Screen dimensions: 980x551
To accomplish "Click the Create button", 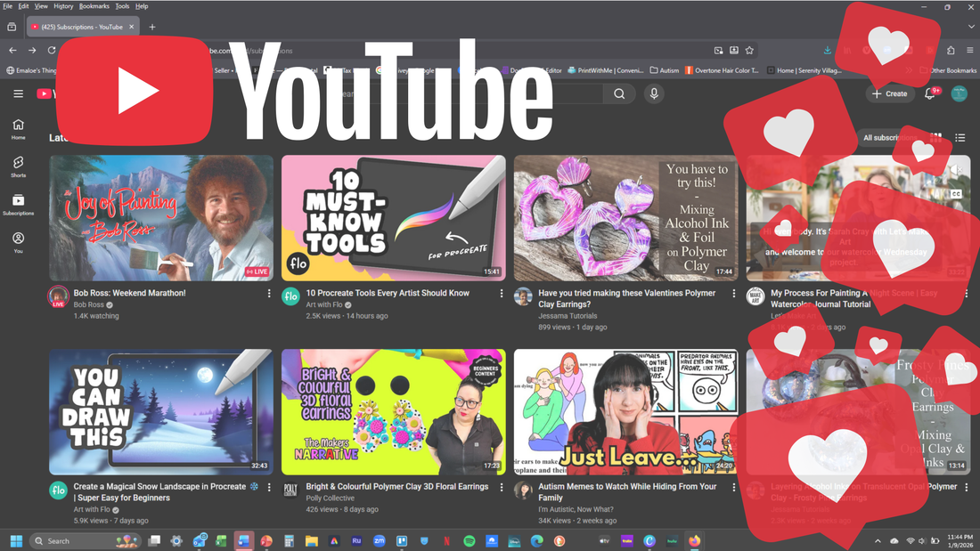I will [890, 93].
